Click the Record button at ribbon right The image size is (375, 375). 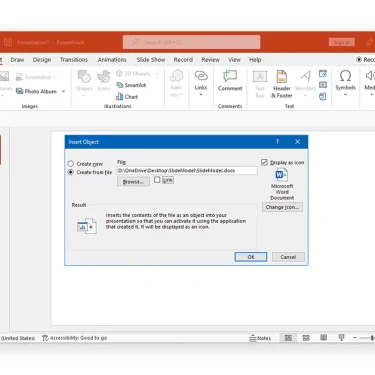365,60
